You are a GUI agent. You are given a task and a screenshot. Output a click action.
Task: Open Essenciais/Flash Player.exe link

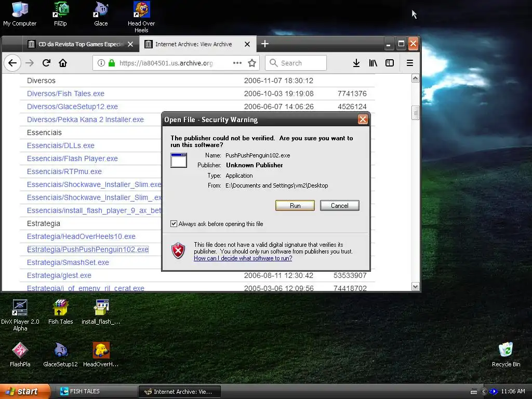tap(72, 158)
